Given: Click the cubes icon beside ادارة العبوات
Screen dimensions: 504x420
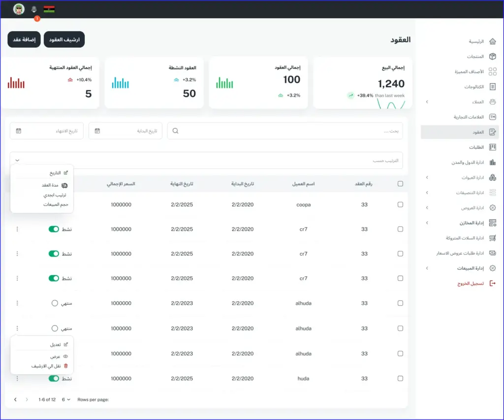Looking at the screenshot, I should 492,178.
